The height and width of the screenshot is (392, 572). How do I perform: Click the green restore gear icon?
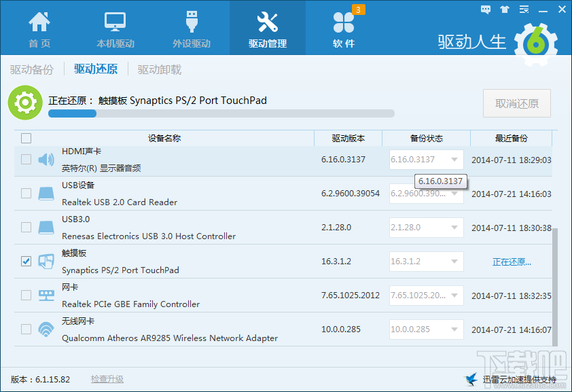(25, 103)
